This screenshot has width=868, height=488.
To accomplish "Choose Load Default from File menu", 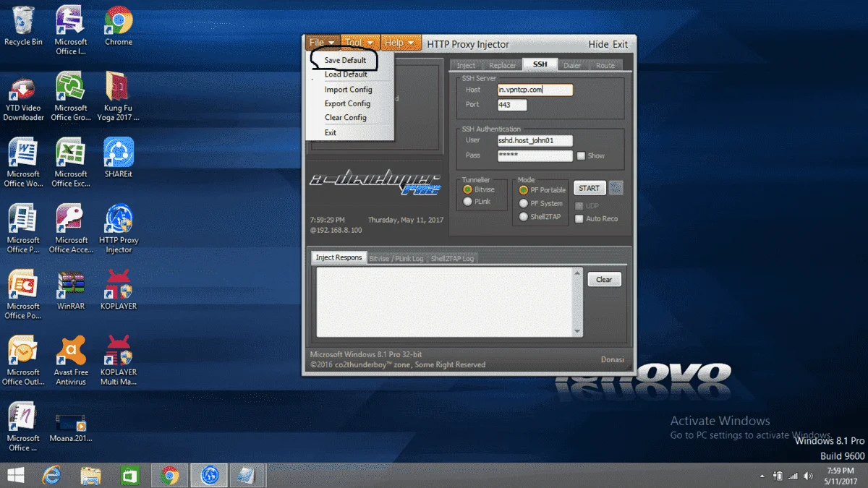I will click(x=346, y=74).
